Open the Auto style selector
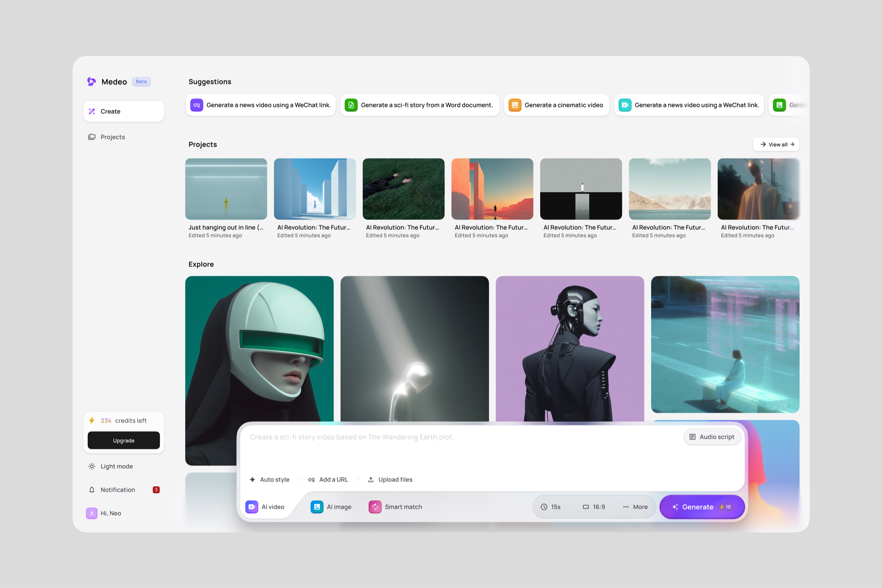This screenshot has height=588, width=882. coord(269,480)
